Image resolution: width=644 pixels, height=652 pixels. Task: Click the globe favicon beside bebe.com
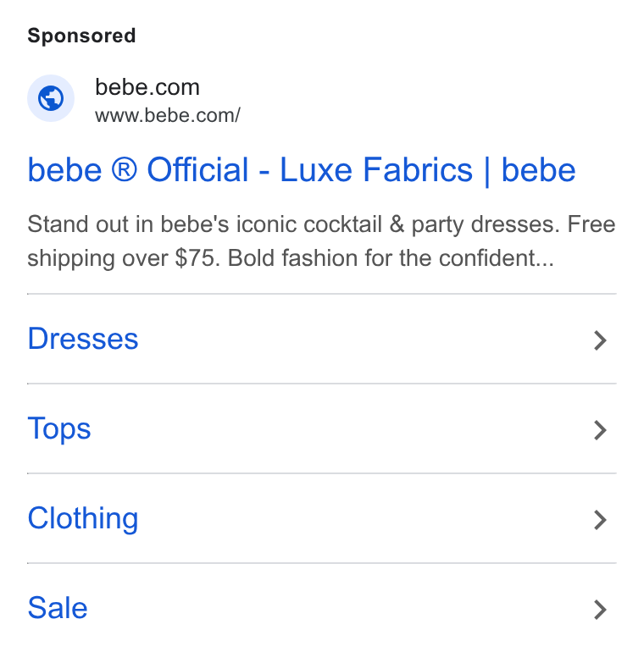[51, 98]
